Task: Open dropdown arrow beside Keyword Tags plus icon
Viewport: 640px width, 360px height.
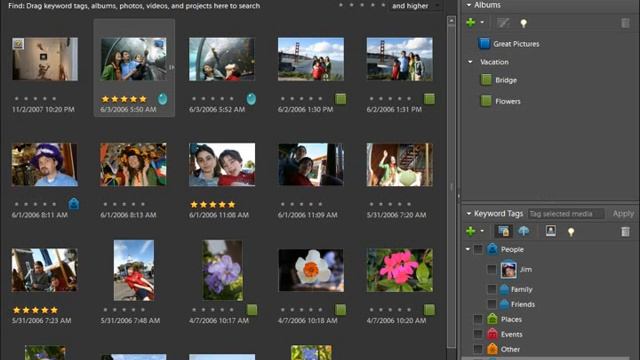Action: [482, 231]
